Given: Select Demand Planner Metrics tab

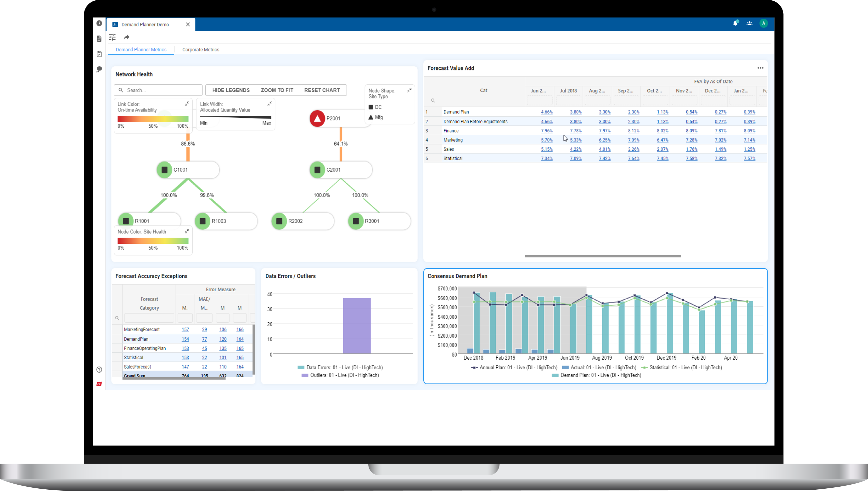Looking at the screenshot, I should coord(141,50).
